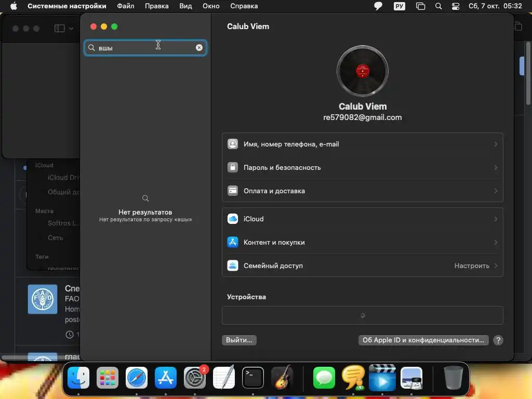Image resolution: width=532 pixels, height=399 pixels.
Task: Expand chevron on Имя, номер телефона, e-mail row
Action: coord(496,144)
